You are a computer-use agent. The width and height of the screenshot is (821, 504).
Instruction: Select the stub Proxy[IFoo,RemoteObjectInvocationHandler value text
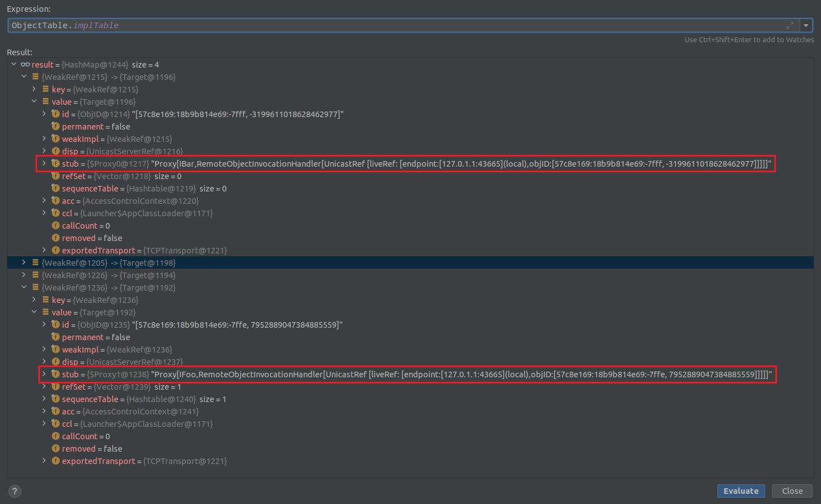[x=461, y=374]
